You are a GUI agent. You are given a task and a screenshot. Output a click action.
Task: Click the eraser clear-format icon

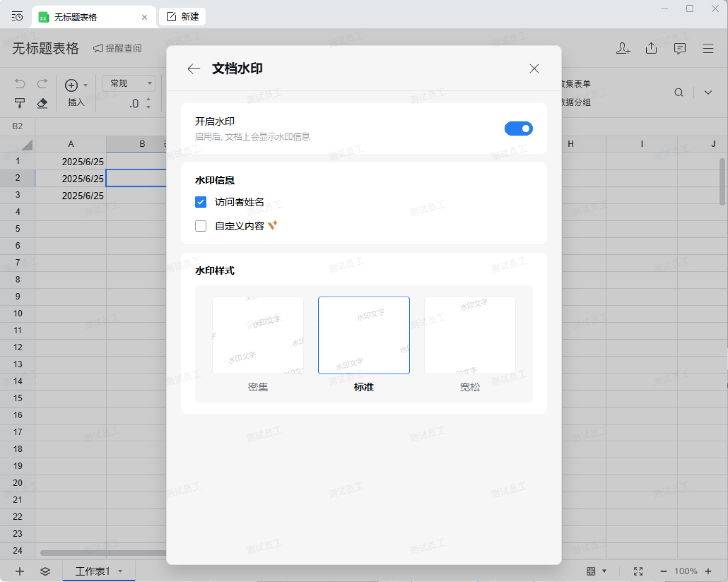[42, 103]
